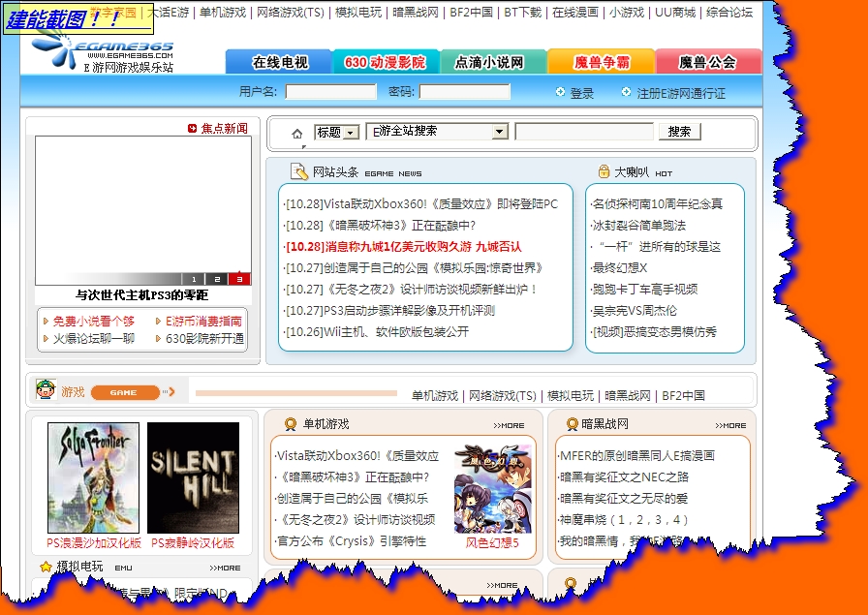The width and height of the screenshot is (868, 615).
Task: Select slide 1 in focus news slideshow
Action: 193,279
